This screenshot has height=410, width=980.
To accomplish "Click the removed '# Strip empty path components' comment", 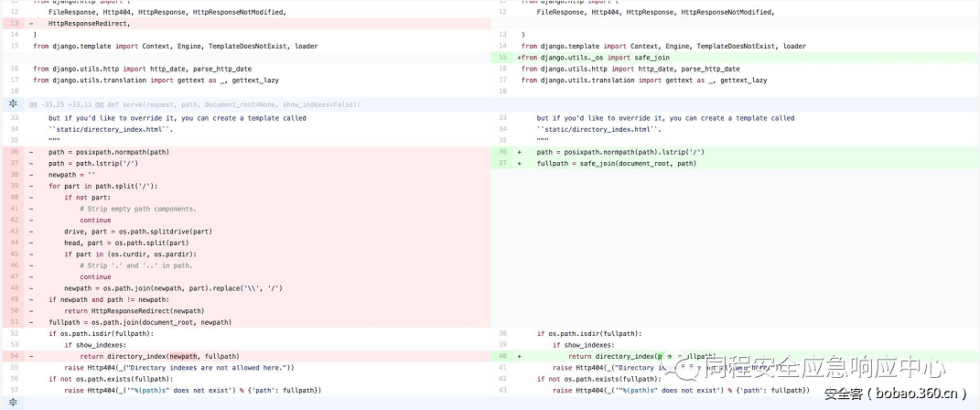I will [x=137, y=209].
